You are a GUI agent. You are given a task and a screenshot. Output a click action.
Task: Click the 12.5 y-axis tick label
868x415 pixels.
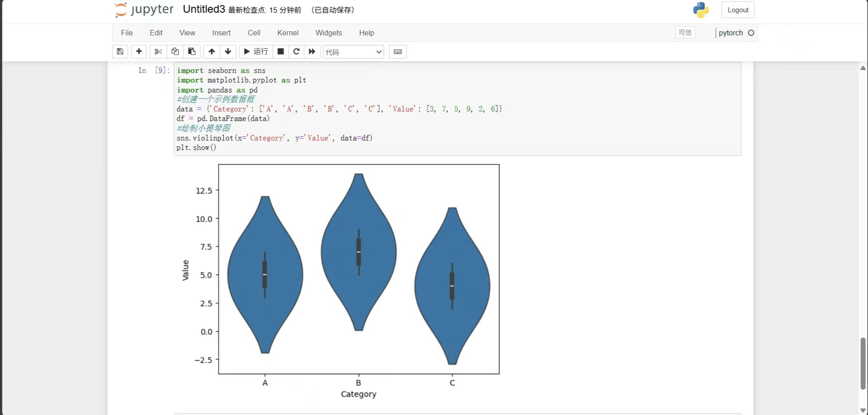coord(204,191)
